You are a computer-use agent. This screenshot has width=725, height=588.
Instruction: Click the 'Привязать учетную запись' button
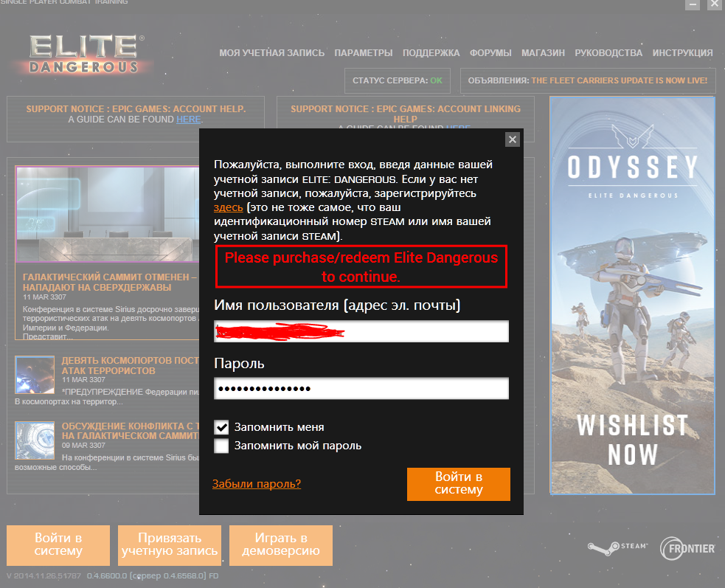click(x=170, y=545)
